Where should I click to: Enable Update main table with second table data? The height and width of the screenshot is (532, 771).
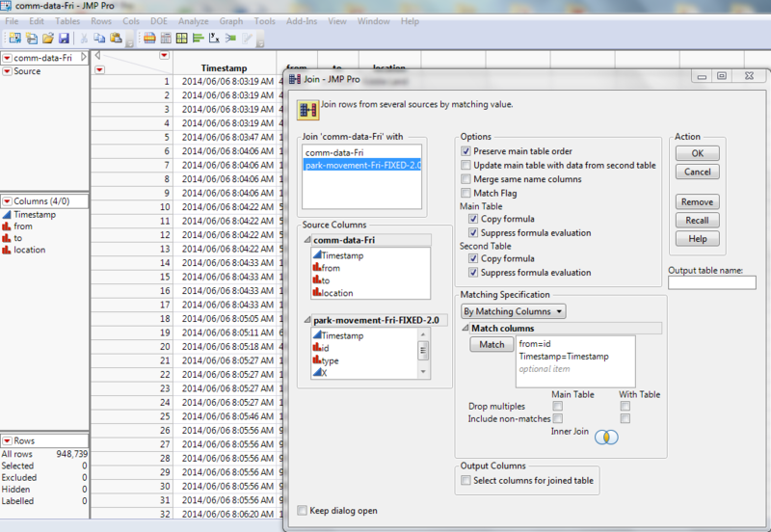coord(465,165)
